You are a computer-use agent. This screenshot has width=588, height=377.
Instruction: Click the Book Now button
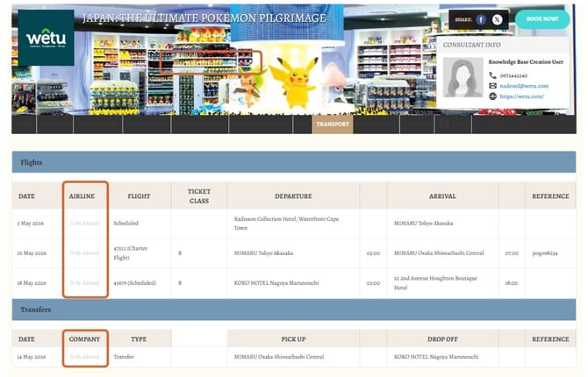pos(542,18)
